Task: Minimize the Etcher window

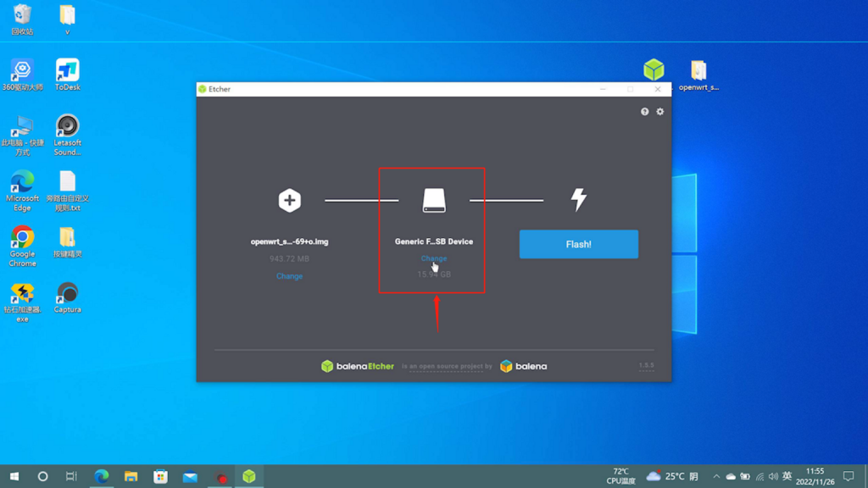Action: 603,89
